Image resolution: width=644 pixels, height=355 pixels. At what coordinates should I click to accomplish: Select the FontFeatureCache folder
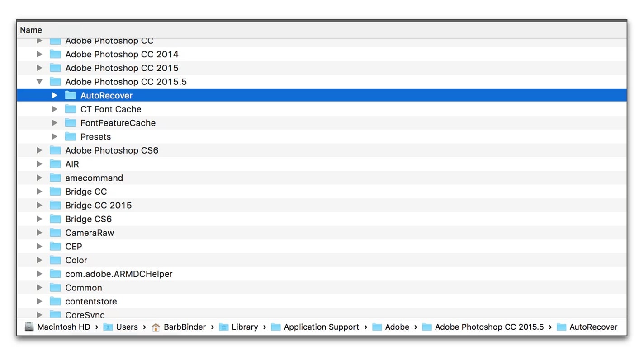(118, 123)
